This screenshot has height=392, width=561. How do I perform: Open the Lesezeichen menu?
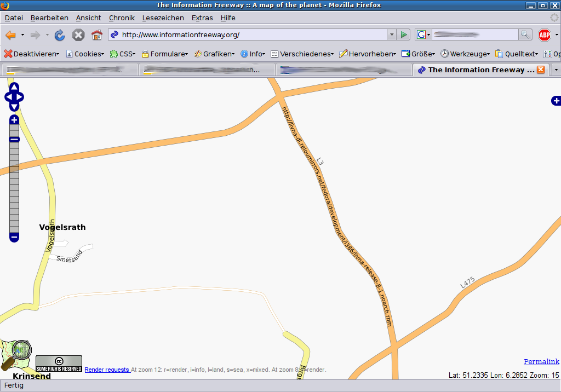[x=163, y=18]
